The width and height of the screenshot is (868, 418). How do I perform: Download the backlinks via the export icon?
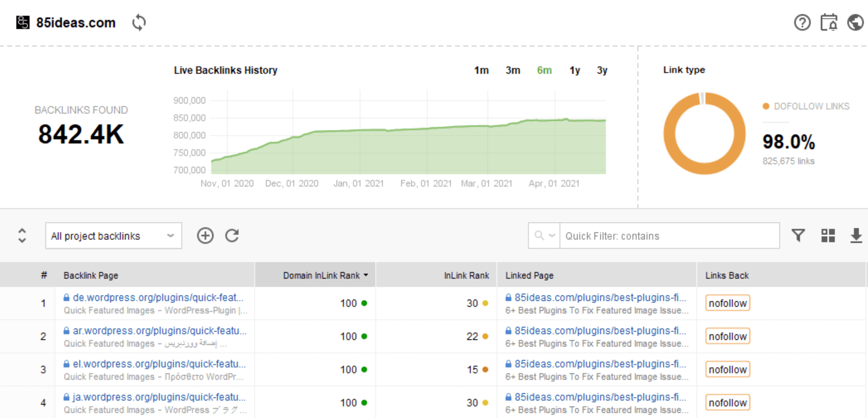856,236
